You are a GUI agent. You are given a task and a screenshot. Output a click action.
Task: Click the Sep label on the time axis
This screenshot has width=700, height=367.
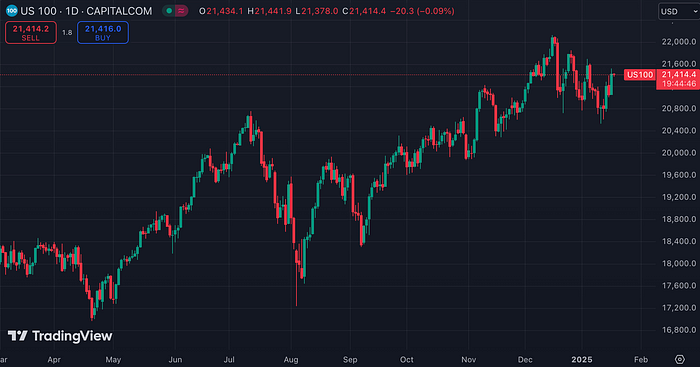click(x=350, y=359)
